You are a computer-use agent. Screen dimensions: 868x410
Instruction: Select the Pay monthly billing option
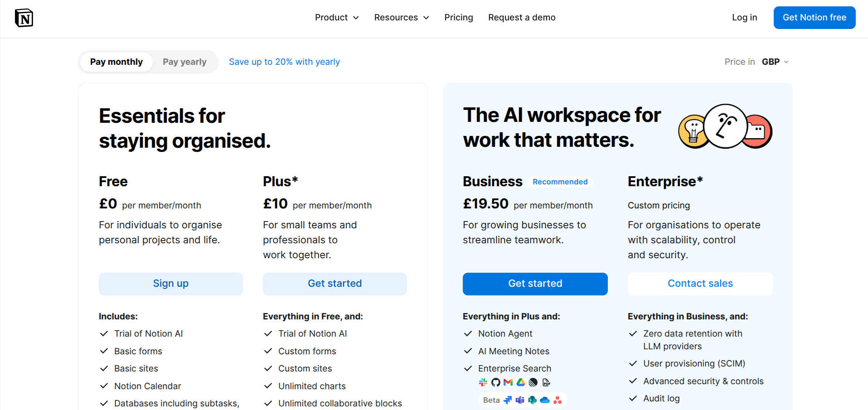(116, 62)
